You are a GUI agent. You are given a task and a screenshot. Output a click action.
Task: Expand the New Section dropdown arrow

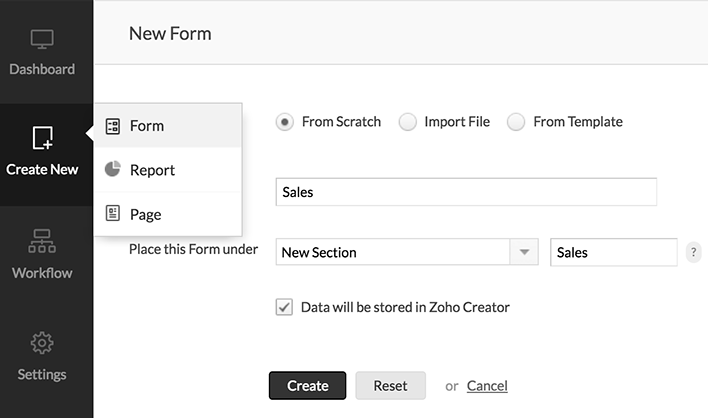coord(524,253)
